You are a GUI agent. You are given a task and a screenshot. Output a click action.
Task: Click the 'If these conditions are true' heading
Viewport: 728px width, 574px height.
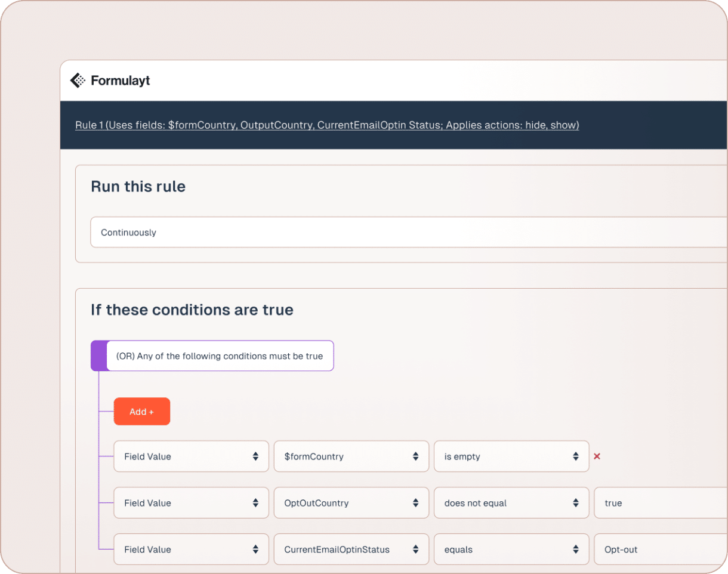(x=192, y=310)
